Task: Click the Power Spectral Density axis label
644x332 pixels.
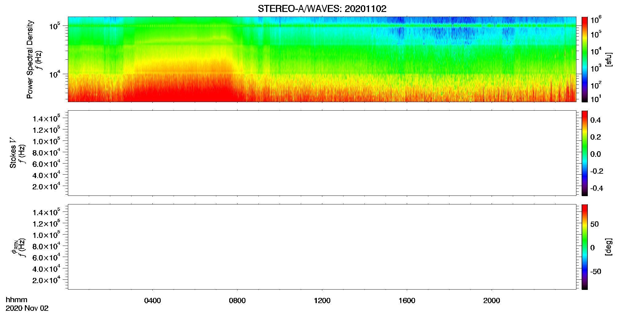Action: coord(30,59)
